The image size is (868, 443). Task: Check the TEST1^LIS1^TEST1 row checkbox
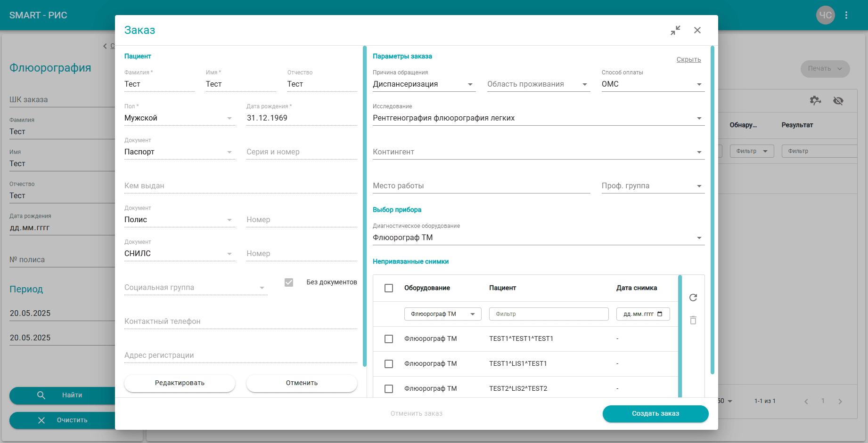(x=389, y=364)
